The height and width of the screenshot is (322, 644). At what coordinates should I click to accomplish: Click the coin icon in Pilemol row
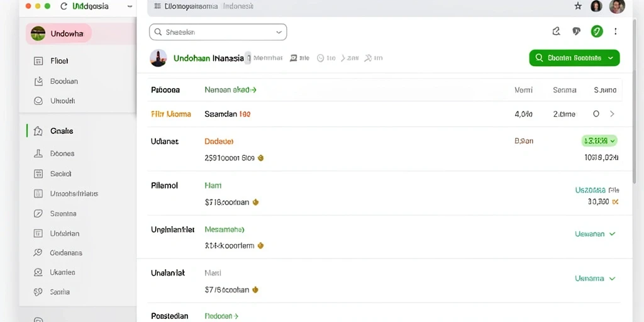pos(255,202)
